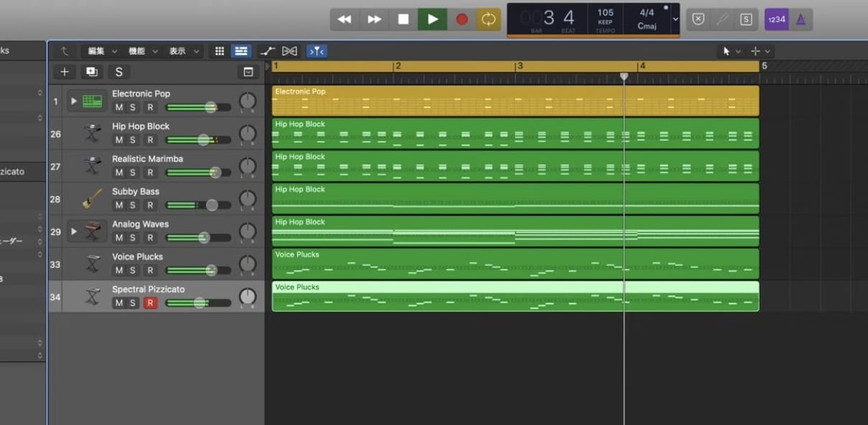
Task: Toggle the global Solo S button in control bar
Action: pos(746,19)
